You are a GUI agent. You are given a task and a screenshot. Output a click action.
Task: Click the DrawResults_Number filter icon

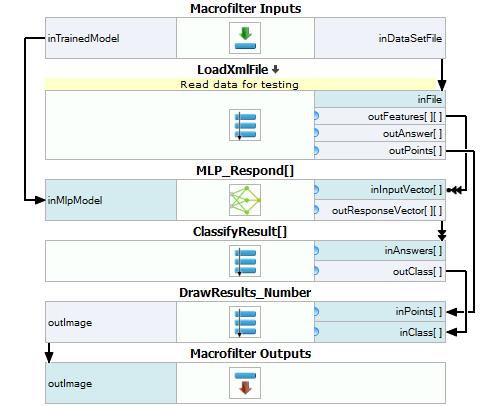(245, 322)
